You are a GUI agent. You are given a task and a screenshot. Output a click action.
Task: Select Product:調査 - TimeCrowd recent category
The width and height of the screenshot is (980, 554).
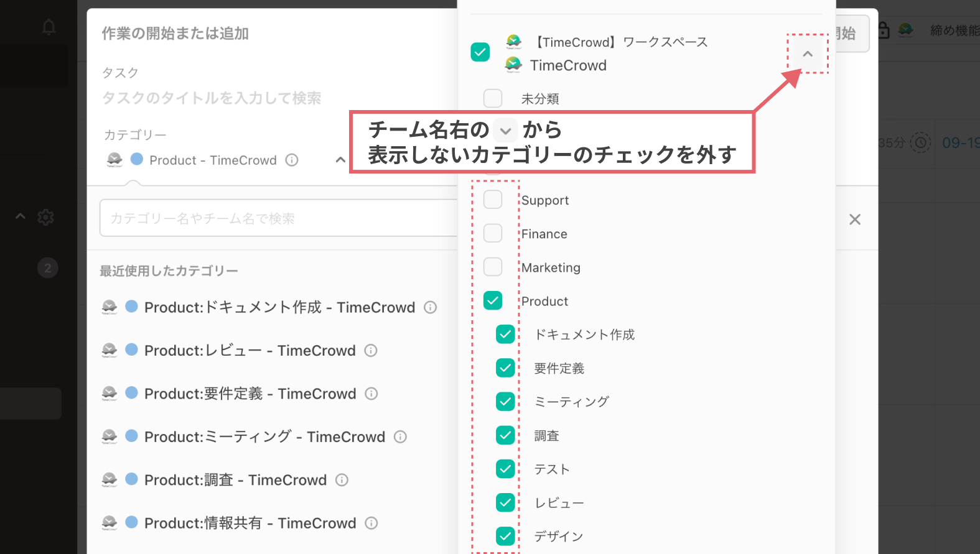[235, 480]
